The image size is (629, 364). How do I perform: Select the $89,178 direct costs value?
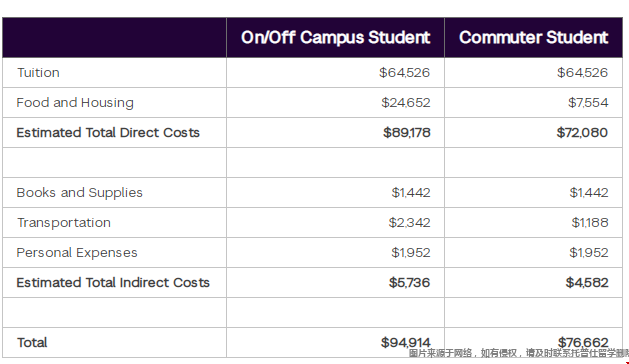407,132
